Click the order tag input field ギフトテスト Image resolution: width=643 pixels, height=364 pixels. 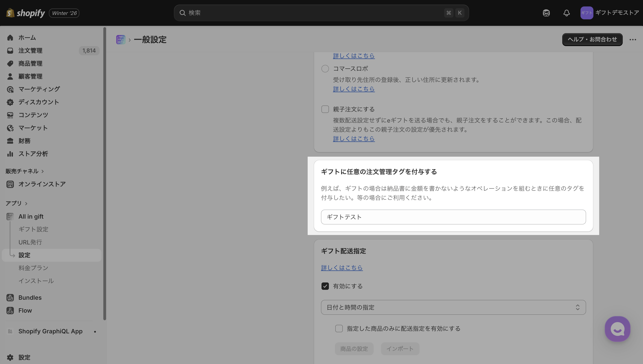pyautogui.click(x=453, y=217)
